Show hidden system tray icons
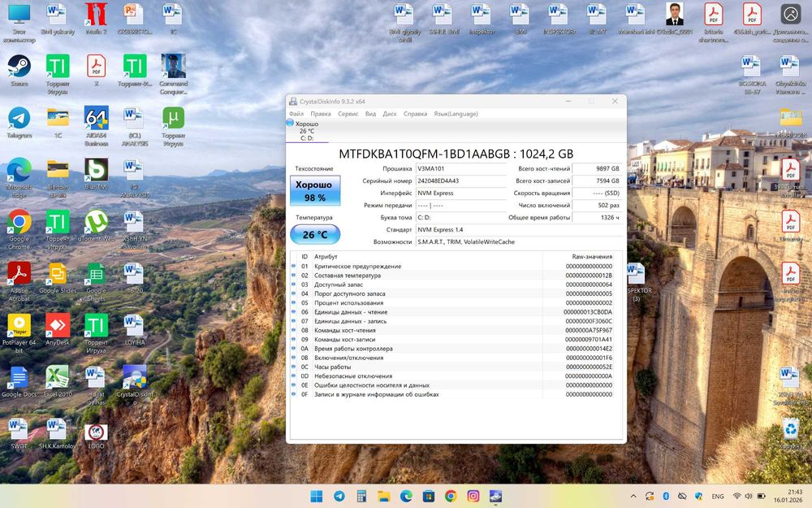The height and width of the screenshot is (508, 812). coord(633,496)
